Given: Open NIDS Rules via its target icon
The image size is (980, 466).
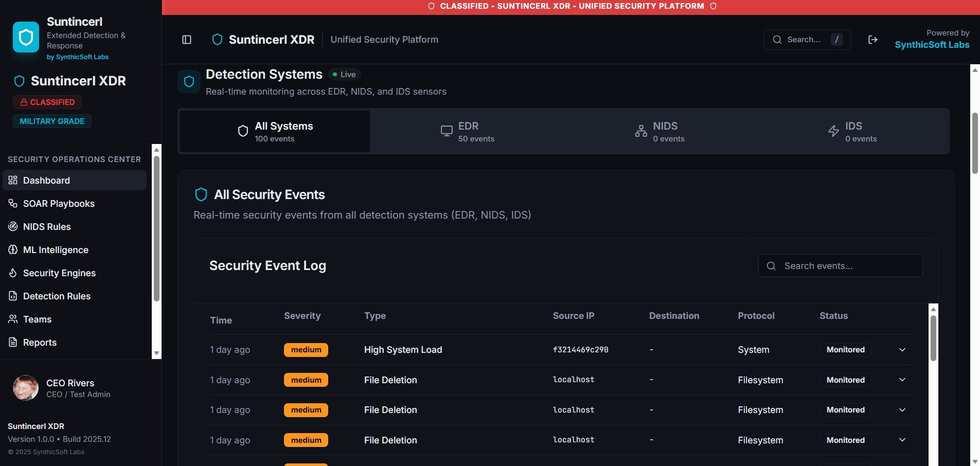Looking at the screenshot, I should pos(12,226).
